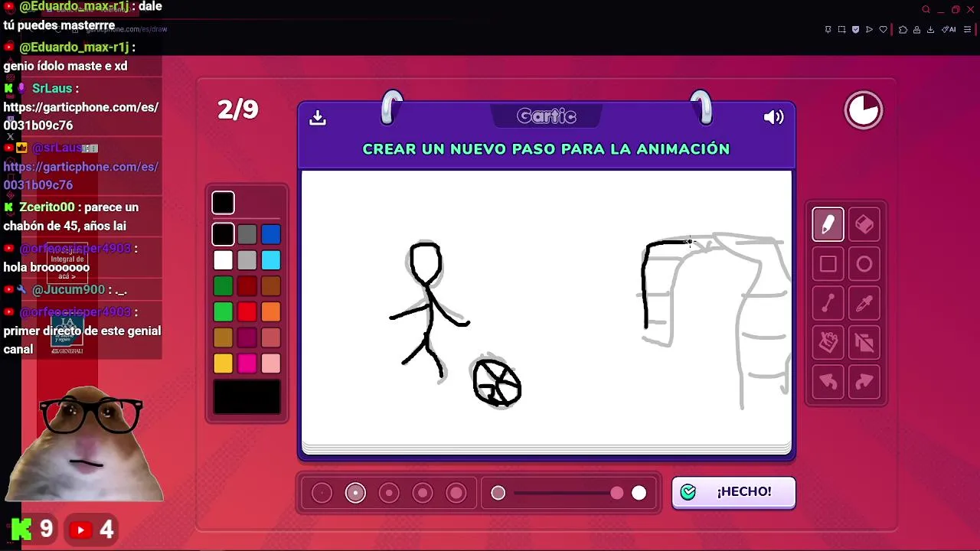Select the pencil drawing tool

828,225
